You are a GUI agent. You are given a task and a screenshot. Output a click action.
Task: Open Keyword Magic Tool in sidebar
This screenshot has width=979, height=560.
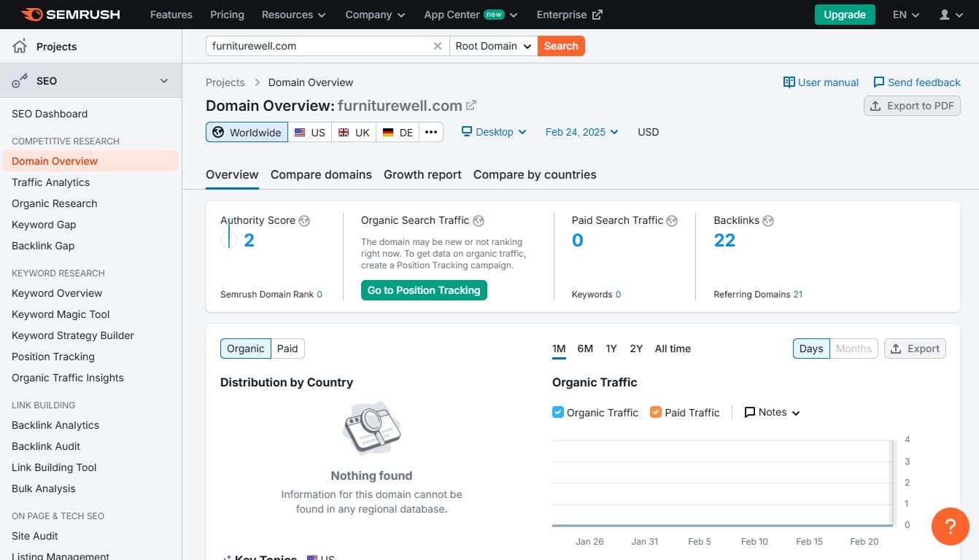[x=61, y=314]
